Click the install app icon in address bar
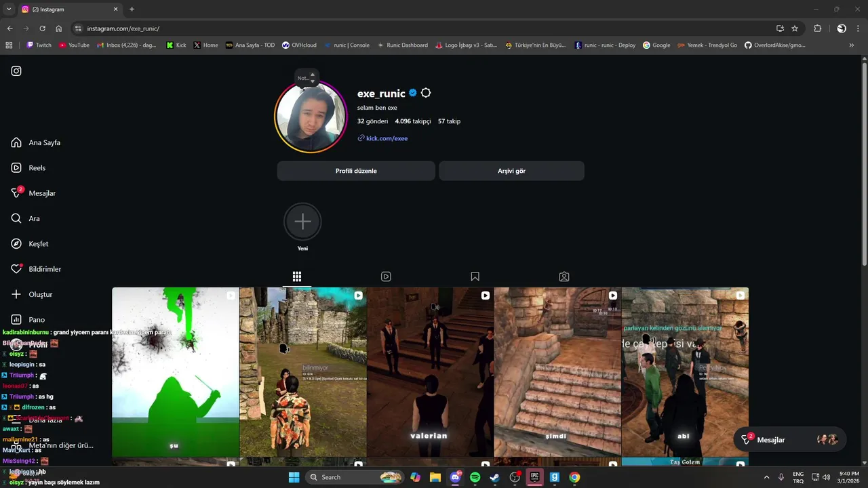This screenshot has height=488, width=868. click(x=780, y=28)
